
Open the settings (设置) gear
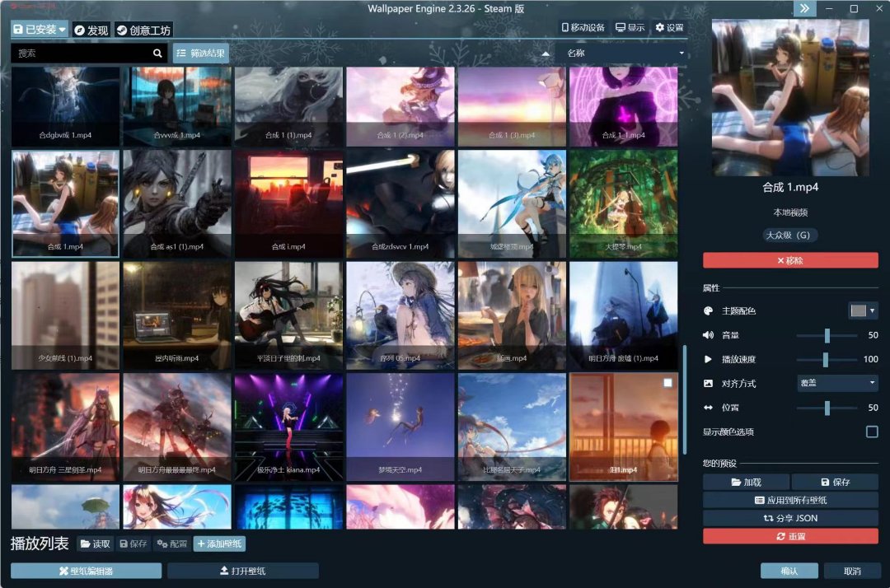tap(669, 28)
